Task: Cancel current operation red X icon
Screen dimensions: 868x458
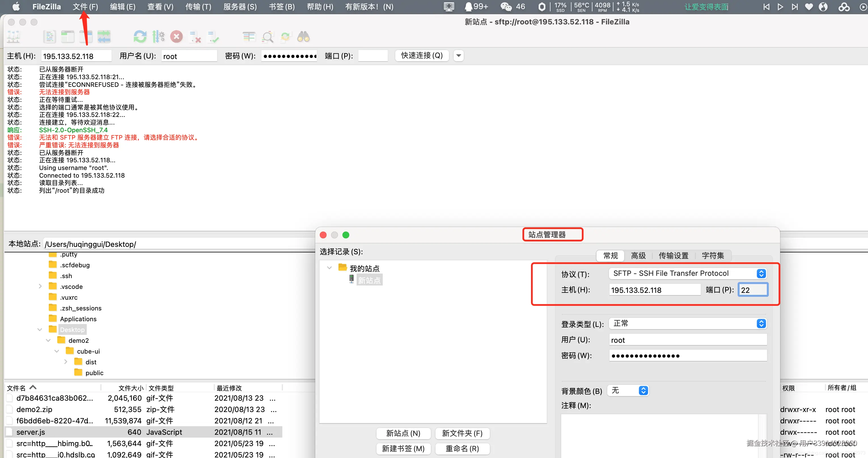Action: click(176, 37)
